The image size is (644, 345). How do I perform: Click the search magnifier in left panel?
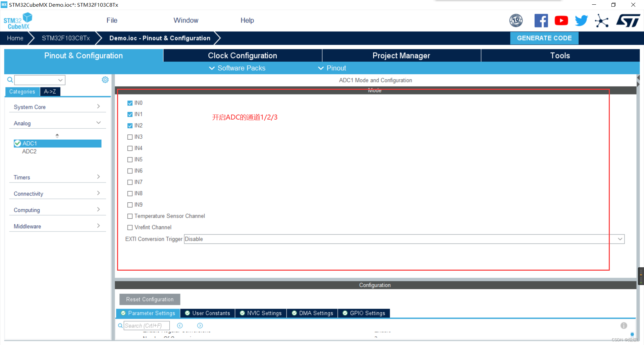[x=10, y=80]
